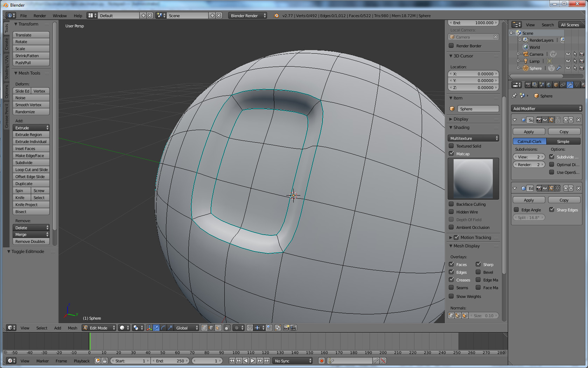This screenshot has height=368, width=588.
Task: Toggle limit selection to visible
Action: click(x=227, y=328)
